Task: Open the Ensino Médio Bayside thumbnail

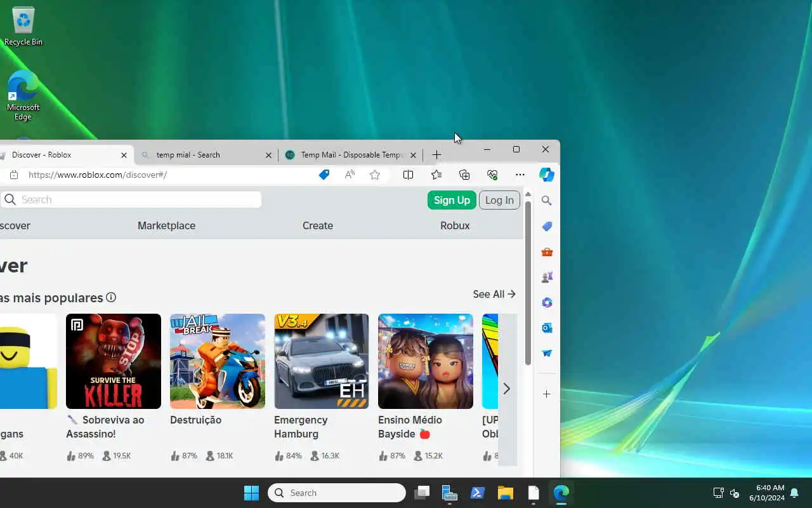Action: pyautogui.click(x=426, y=361)
